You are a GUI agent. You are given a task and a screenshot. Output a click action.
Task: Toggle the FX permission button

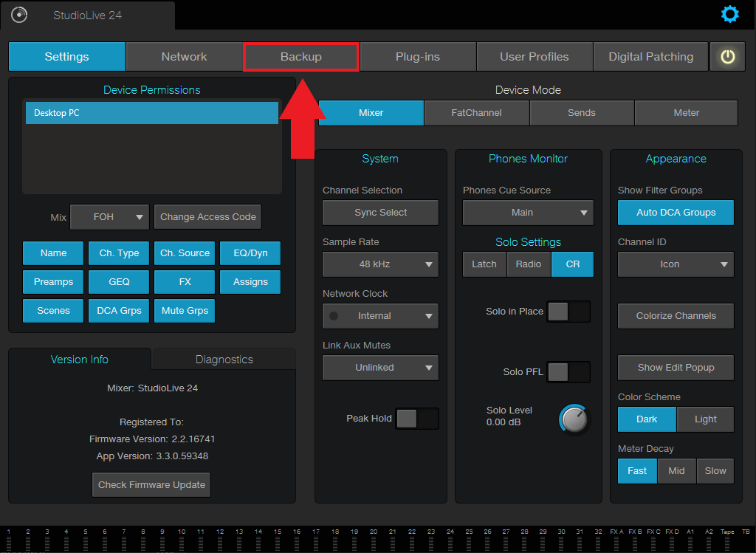[185, 282]
